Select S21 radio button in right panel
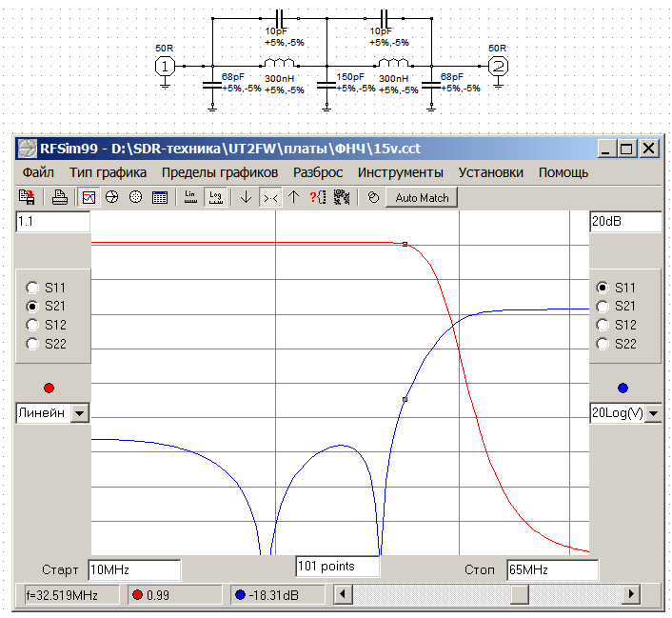Image resolution: width=672 pixels, height=618 pixels. coord(602,307)
